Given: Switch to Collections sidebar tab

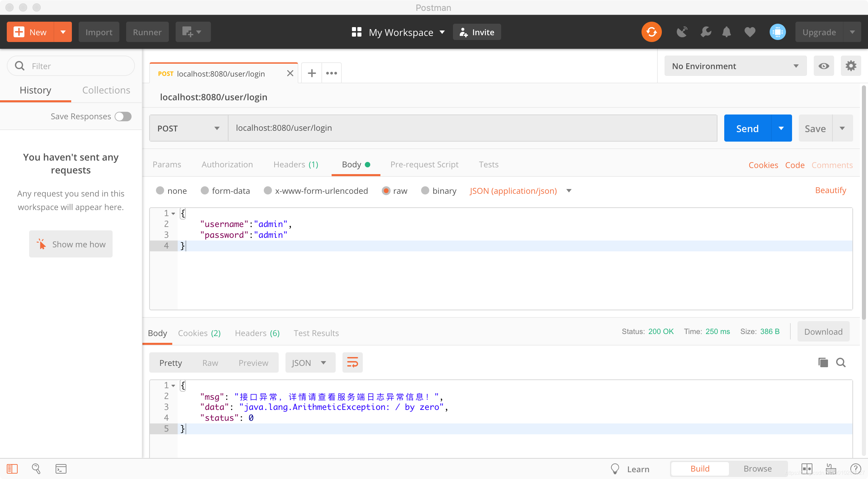Looking at the screenshot, I should click(x=106, y=90).
